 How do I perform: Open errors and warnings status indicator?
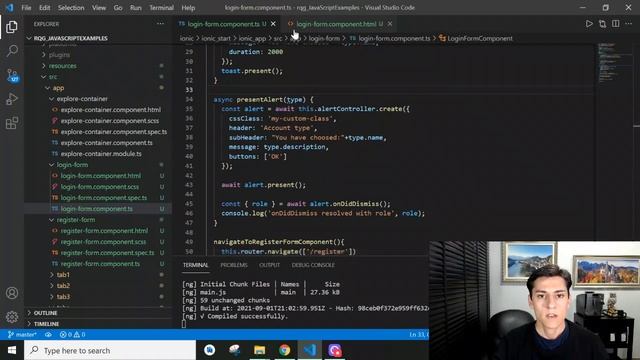72,335
